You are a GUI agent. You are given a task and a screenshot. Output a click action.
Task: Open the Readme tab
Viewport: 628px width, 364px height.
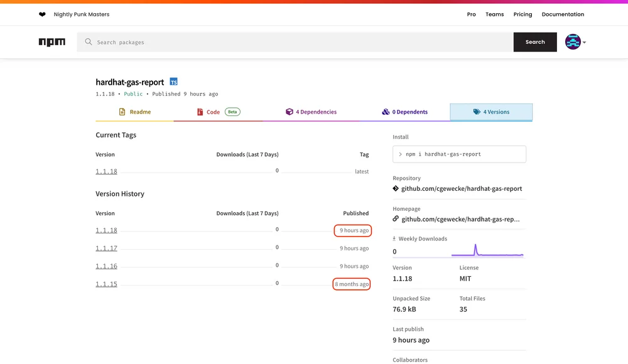click(134, 112)
